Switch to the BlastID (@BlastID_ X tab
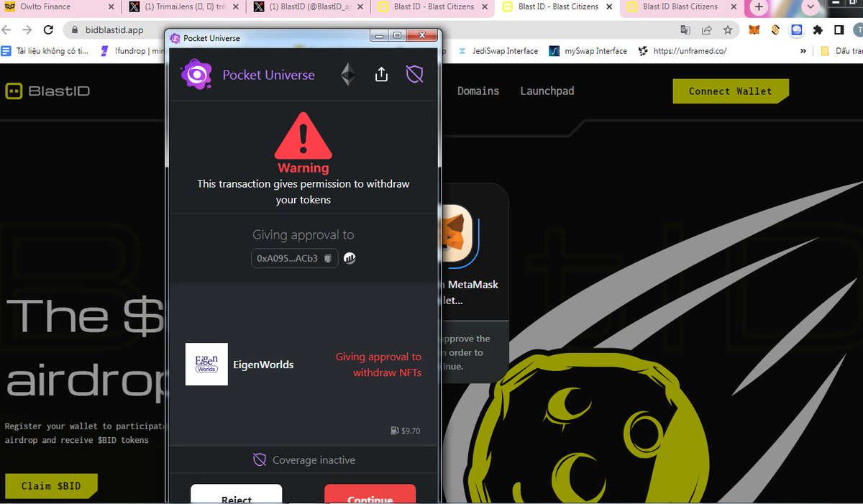The width and height of the screenshot is (863, 504). pyautogui.click(x=309, y=7)
